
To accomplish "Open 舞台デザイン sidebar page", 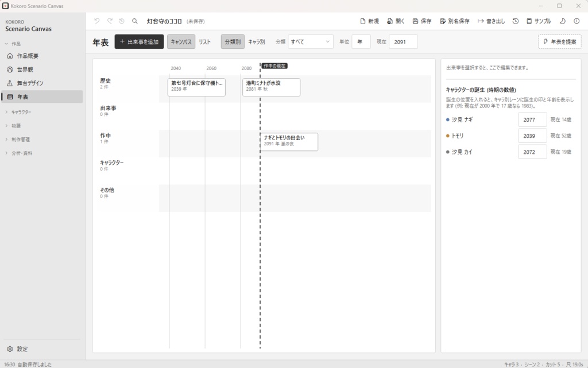I will 42,83.
